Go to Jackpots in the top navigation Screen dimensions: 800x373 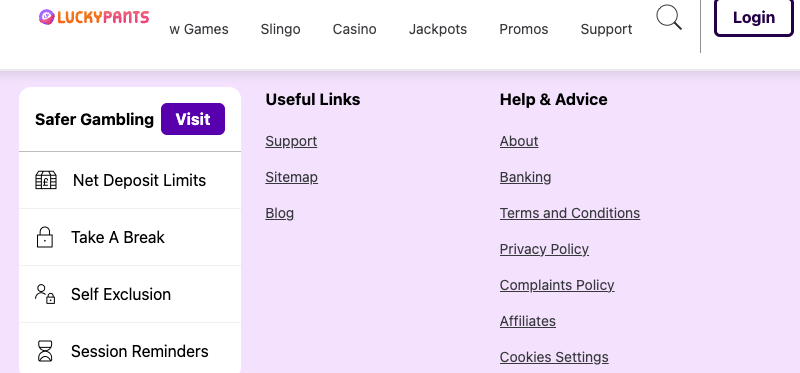coord(438,29)
